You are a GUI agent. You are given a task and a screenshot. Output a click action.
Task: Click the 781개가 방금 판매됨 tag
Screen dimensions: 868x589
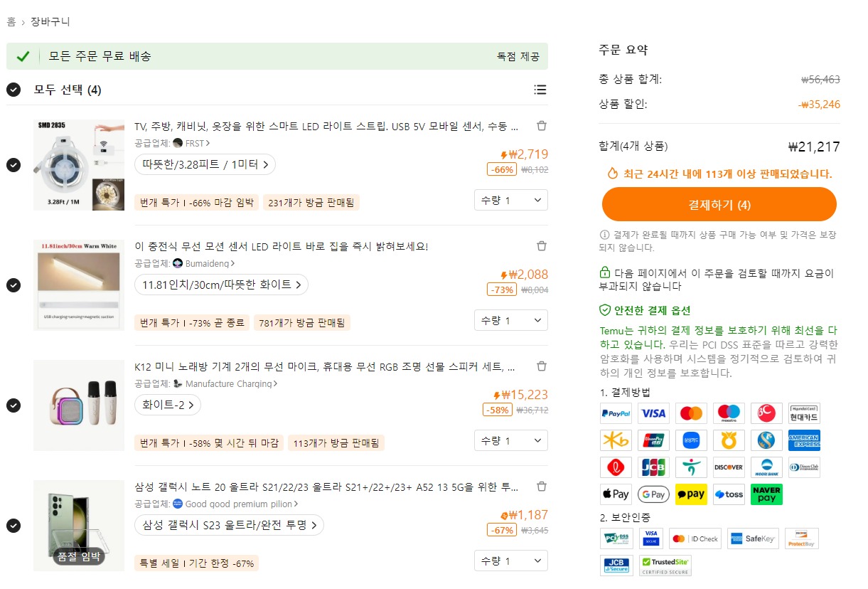[x=302, y=322]
